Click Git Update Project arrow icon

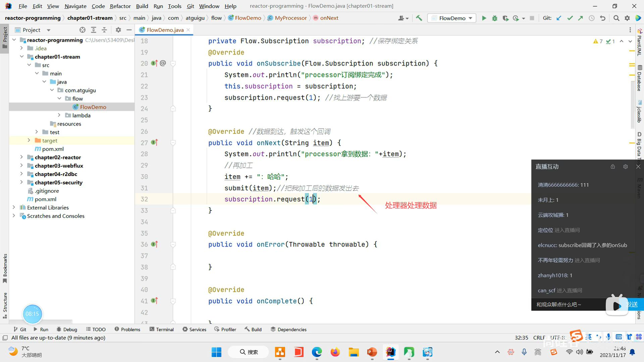coord(559,18)
